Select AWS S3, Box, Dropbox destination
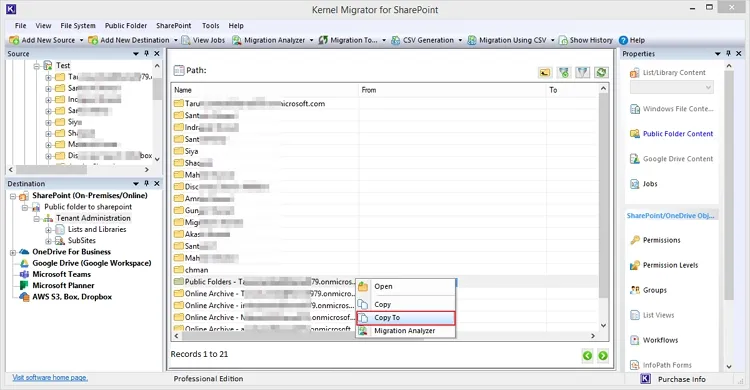750x390 pixels. coord(72,297)
